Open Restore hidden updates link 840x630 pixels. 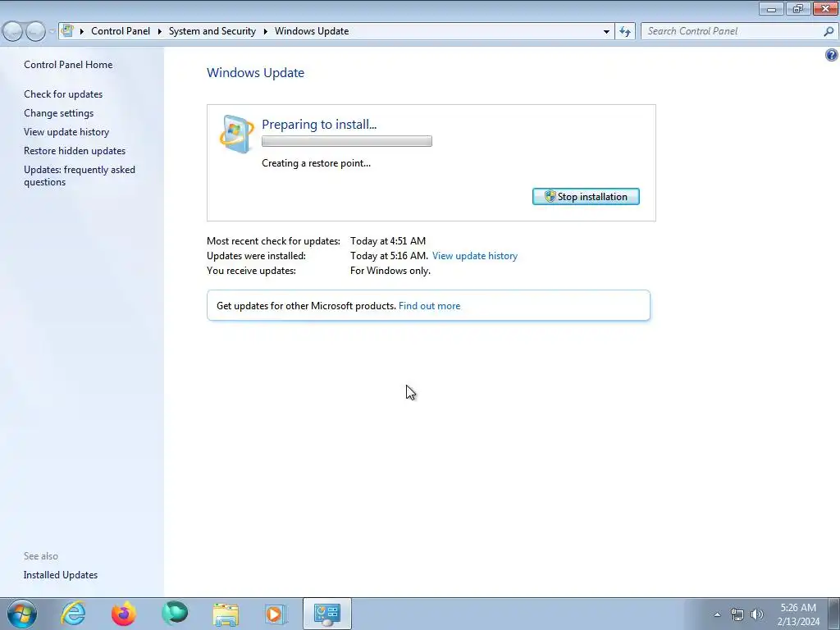point(75,151)
